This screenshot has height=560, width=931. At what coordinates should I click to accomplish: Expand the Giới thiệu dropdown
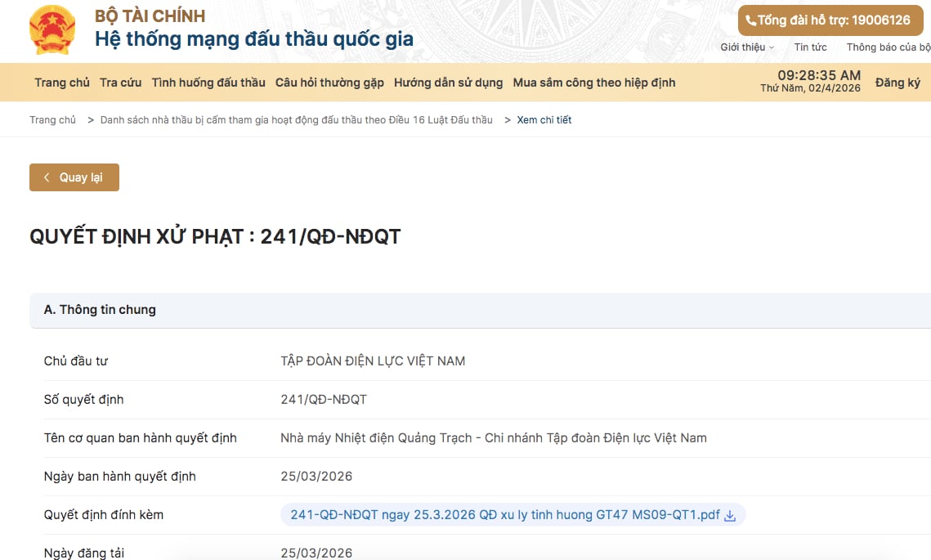click(x=747, y=47)
